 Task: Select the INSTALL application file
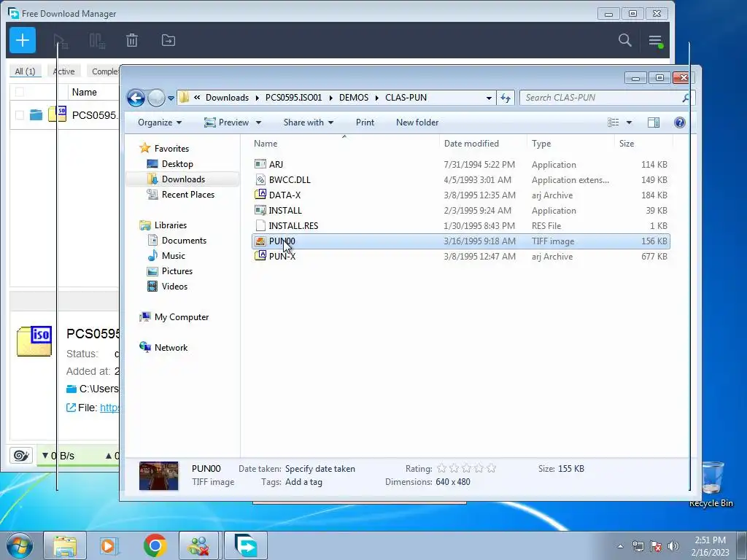click(461, 210)
